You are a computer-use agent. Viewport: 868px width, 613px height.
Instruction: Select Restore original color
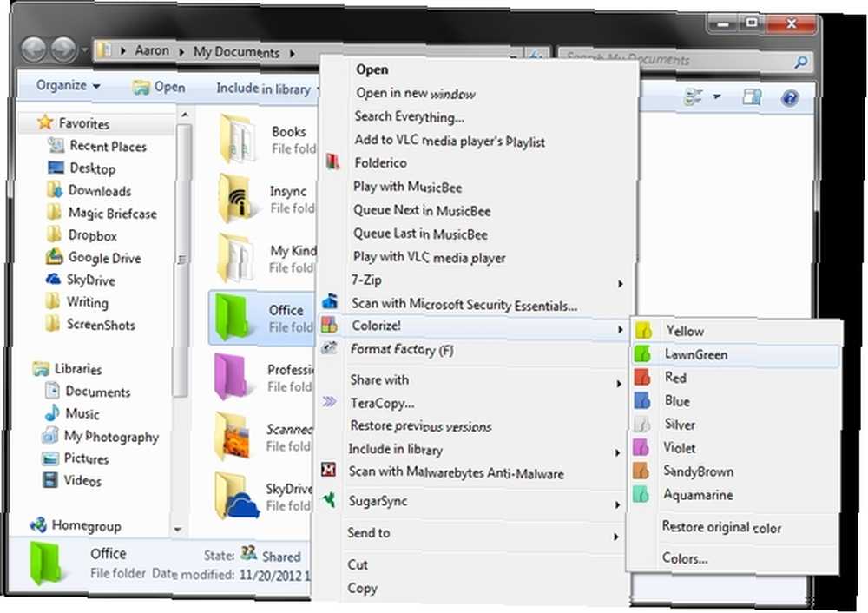point(722,527)
